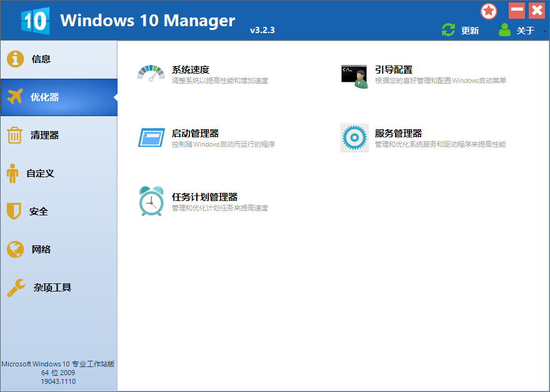This screenshot has width=550, height=392.
Task: Click description 根据您的喜好管理和配置Windows启动菜单
Action: pos(441,81)
